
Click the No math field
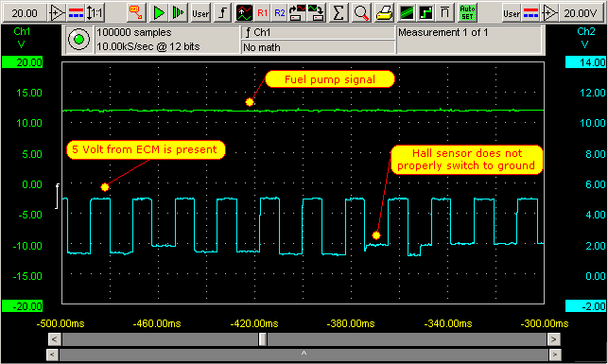coord(318,47)
